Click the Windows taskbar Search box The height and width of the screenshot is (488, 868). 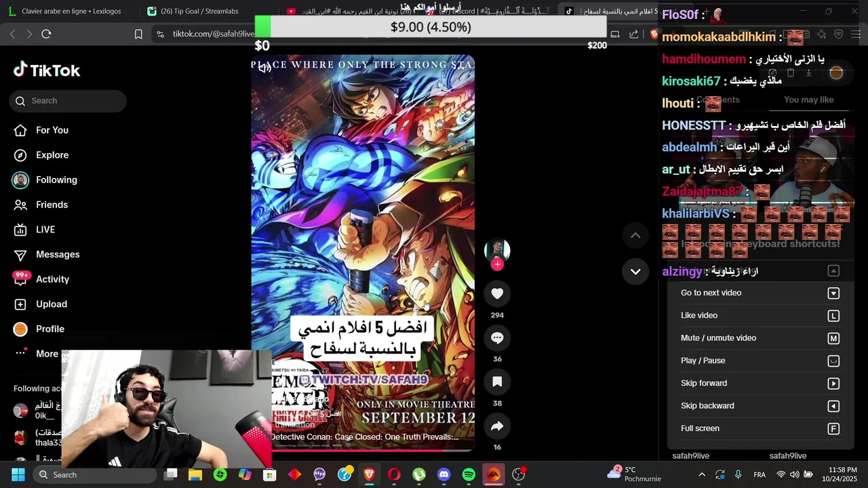pos(95,474)
